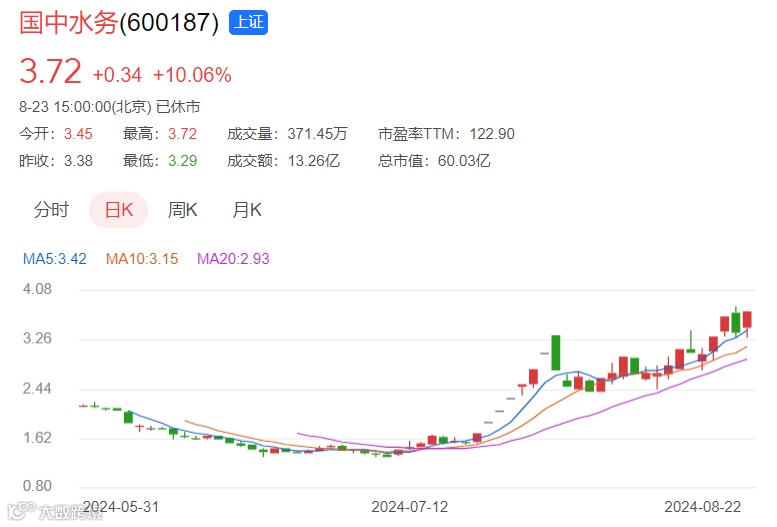The width and height of the screenshot is (777, 527).
Task: Click the percentage change +10.06%
Action: point(192,75)
